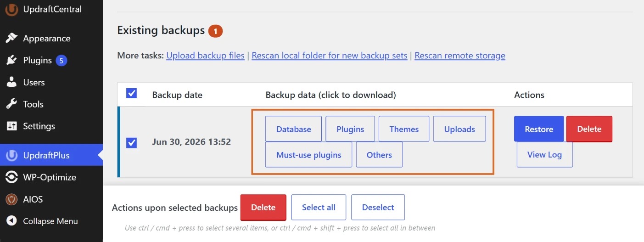Download the Plugins backup data
This screenshot has width=644, height=242.
tap(350, 129)
